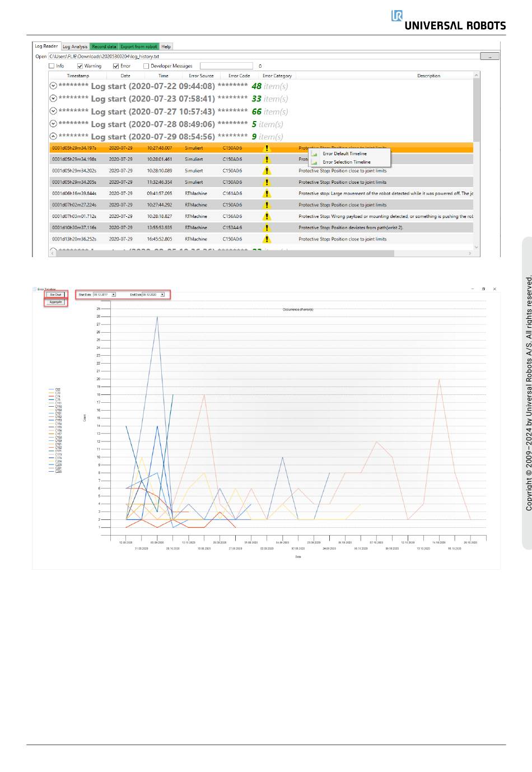Select 'Position deviates from path(wrist 2)' description
Screen dimensions: 532x772
point(351,227)
